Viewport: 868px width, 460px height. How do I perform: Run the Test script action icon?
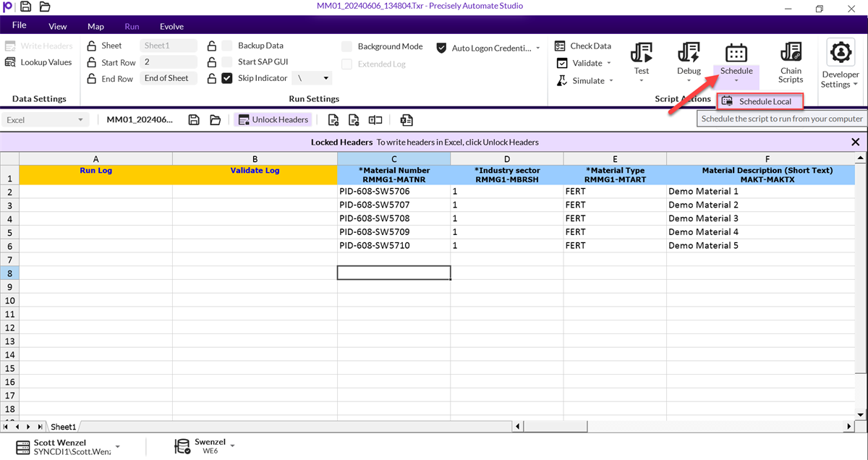(x=641, y=53)
